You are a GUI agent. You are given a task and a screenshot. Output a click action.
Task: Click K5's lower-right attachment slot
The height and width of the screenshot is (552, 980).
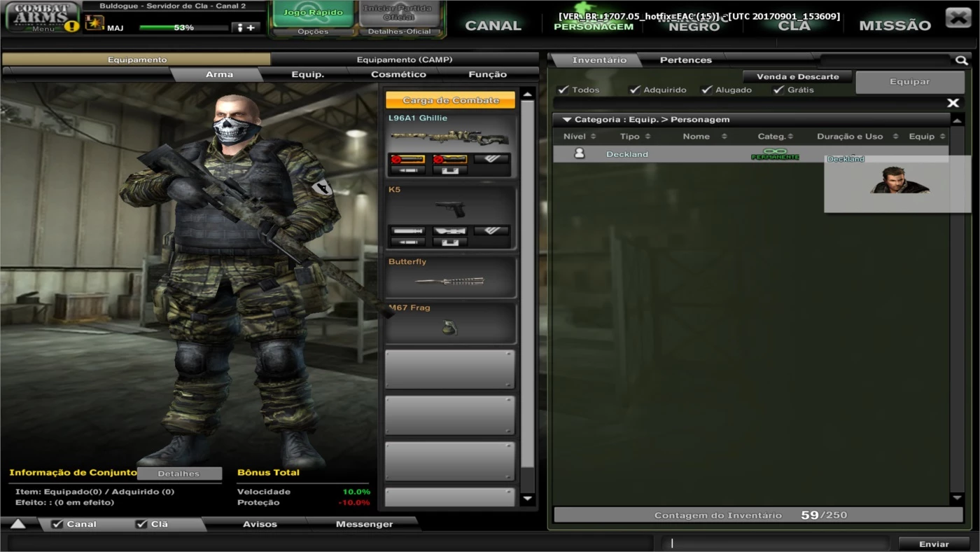coord(449,242)
